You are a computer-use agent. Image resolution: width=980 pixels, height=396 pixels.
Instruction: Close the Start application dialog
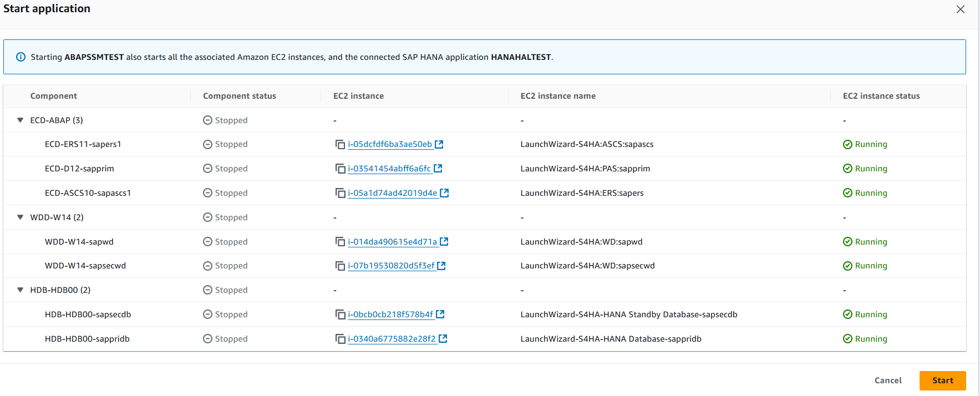pyautogui.click(x=961, y=9)
